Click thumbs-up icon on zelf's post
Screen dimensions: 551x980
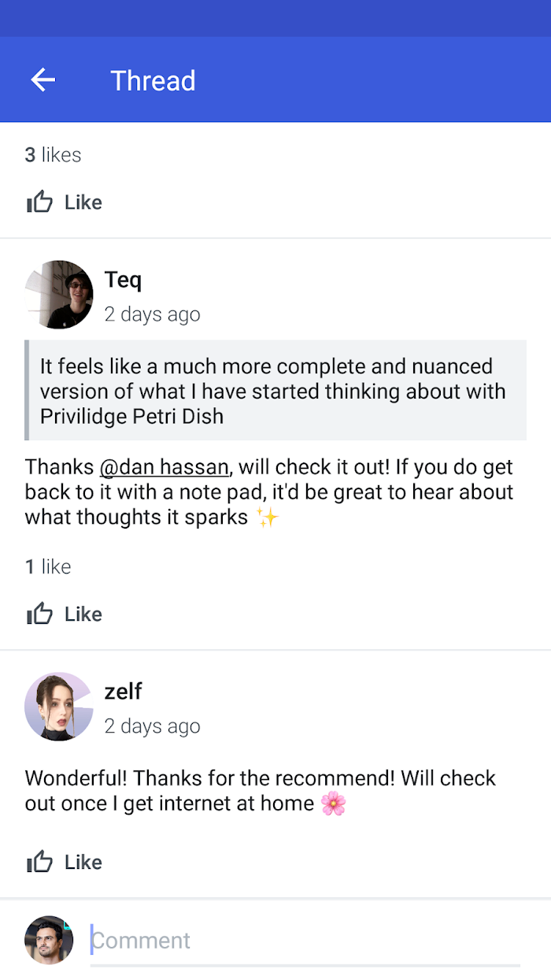click(40, 862)
